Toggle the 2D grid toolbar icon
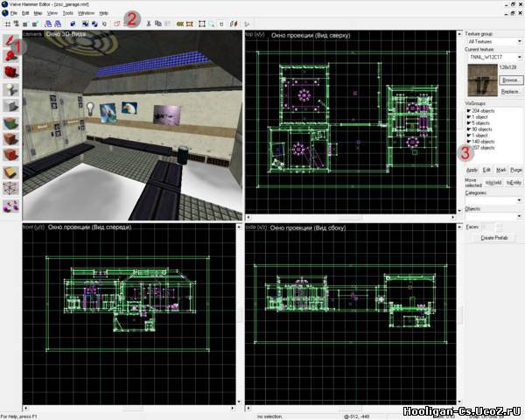This screenshot has width=525, height=420. point(7,24)
